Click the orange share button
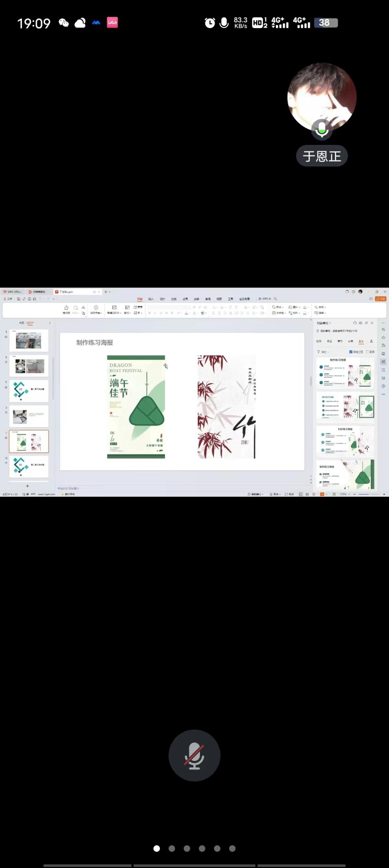Image resolution: width=389 pixels, height=868 pixels. click(380, 299)
